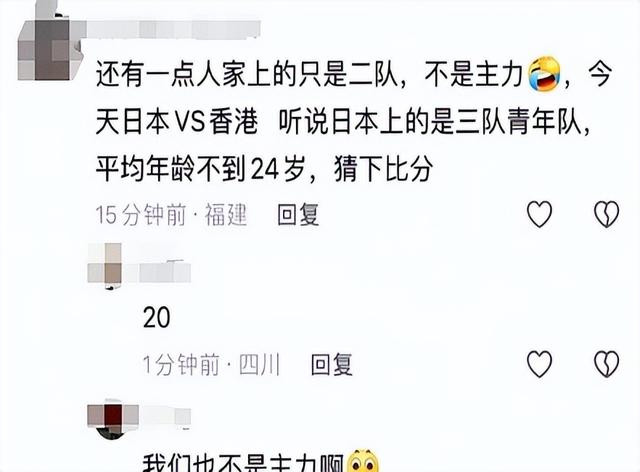
Task: Tap the blurred username of the third commenter
Action: (x=165, y=416)
